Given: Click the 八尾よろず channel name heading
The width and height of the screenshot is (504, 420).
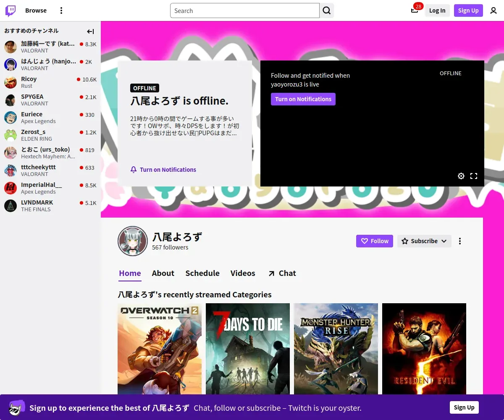Looking at the screenshot, I should tap(177, 236).
